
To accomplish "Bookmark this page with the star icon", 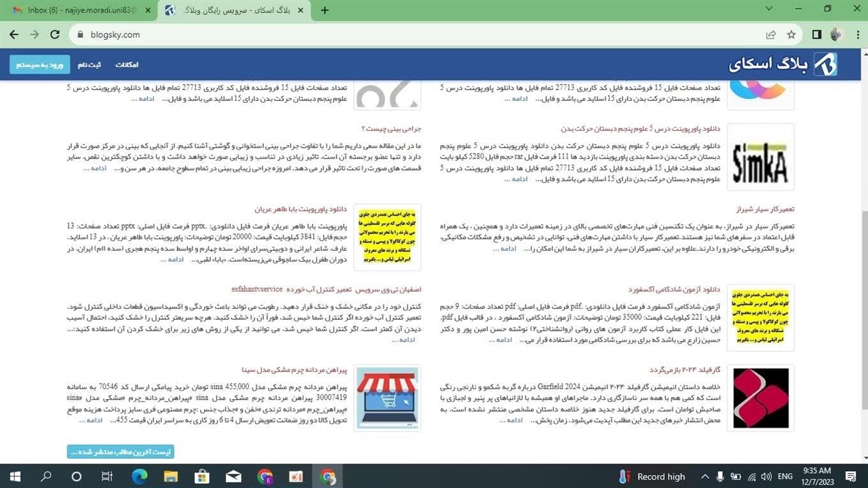I will (791, 35).
